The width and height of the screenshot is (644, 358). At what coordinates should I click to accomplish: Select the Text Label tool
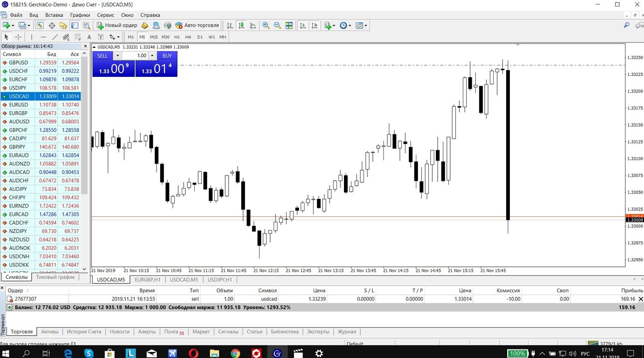(100, 37)
